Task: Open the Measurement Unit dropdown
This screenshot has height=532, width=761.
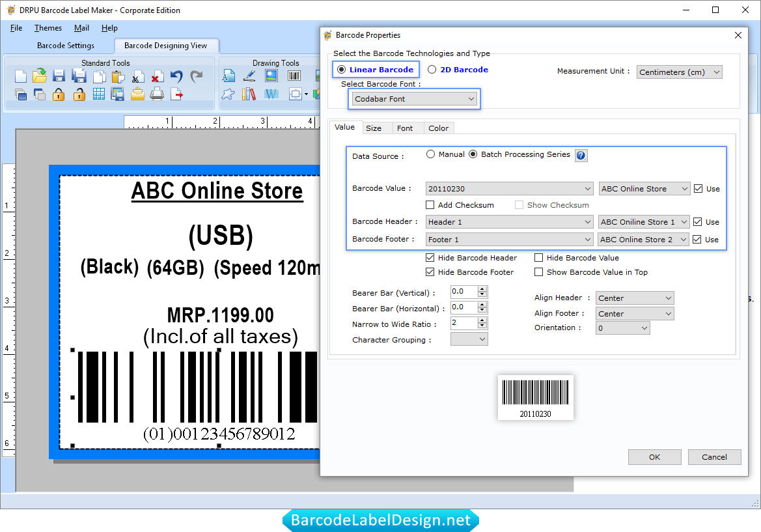Action: [x=680, y=72]
